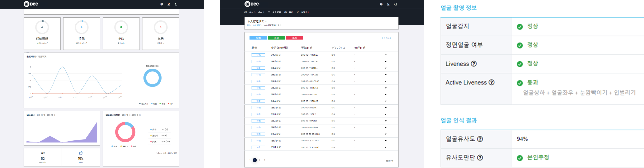Click breadcrumb home icon under 本人認証リスト

coord(248,25)
